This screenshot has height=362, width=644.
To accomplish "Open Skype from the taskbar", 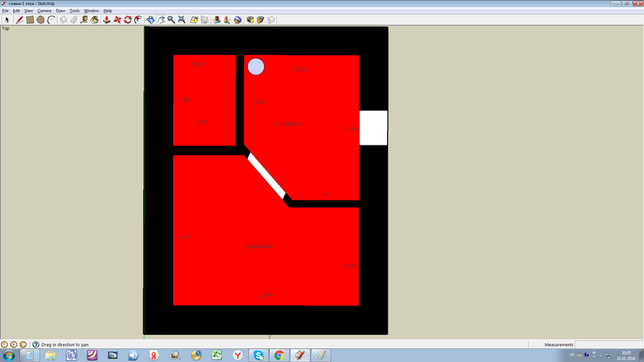I will (259, 356).
